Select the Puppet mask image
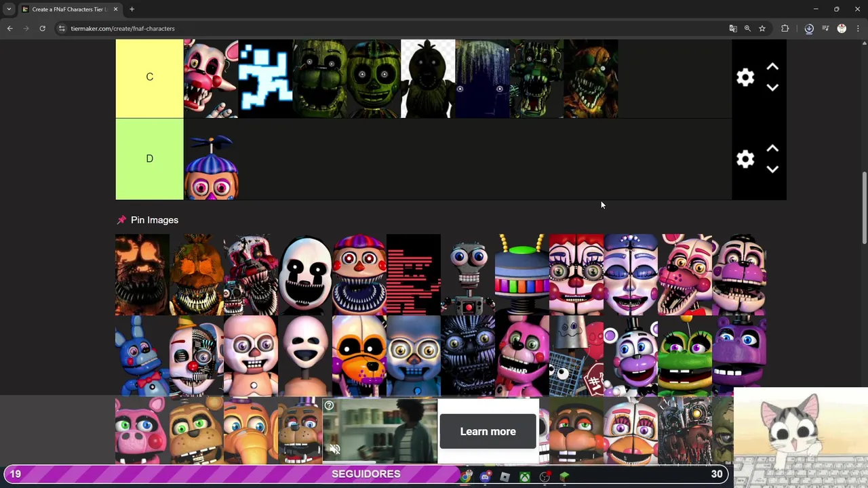 point(305,274)
